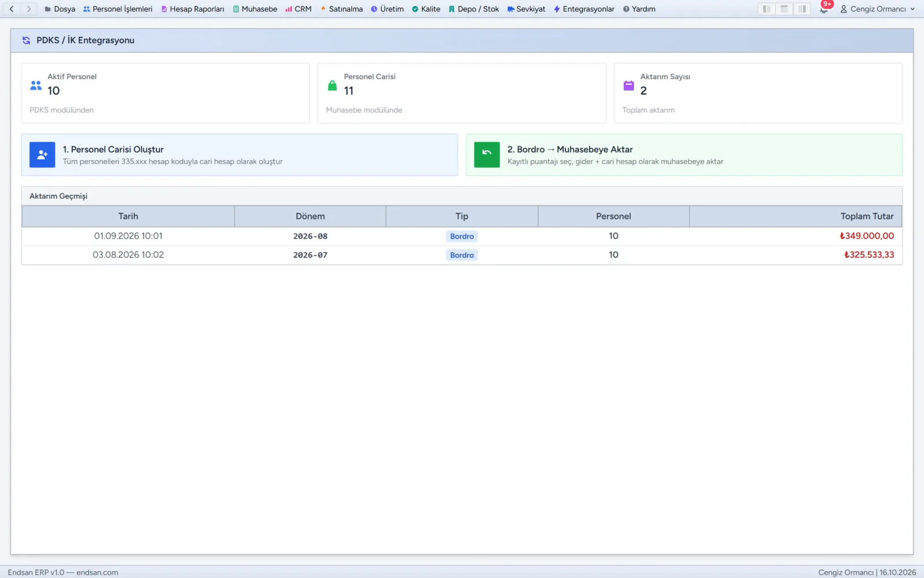Select the left sidebar layout icon
Screen dimensions: 924x578
766,9
